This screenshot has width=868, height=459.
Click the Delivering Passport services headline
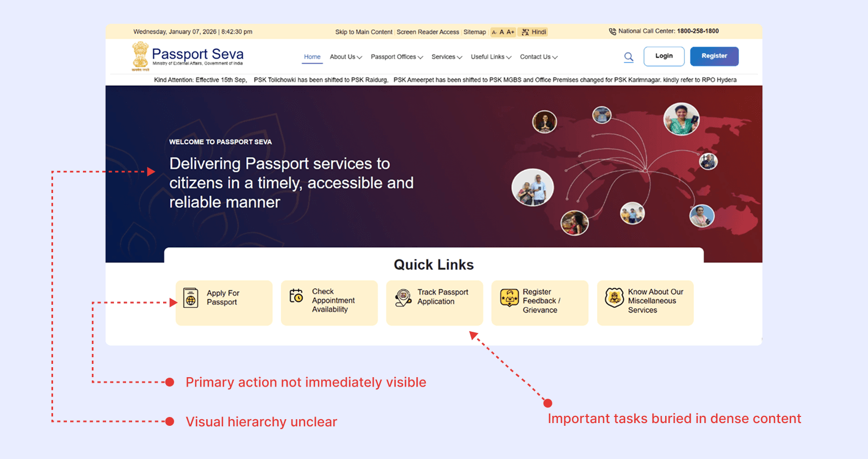coord(291,183)
